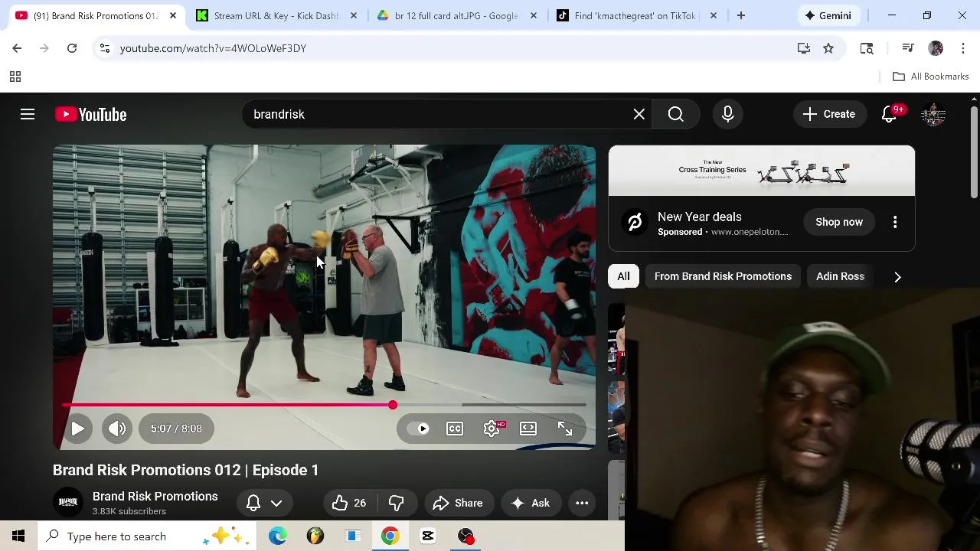Click Shop now on Peloton ad
Viewport: 980px width, 551px height.
pyautogui.click(x=839, y=222)
